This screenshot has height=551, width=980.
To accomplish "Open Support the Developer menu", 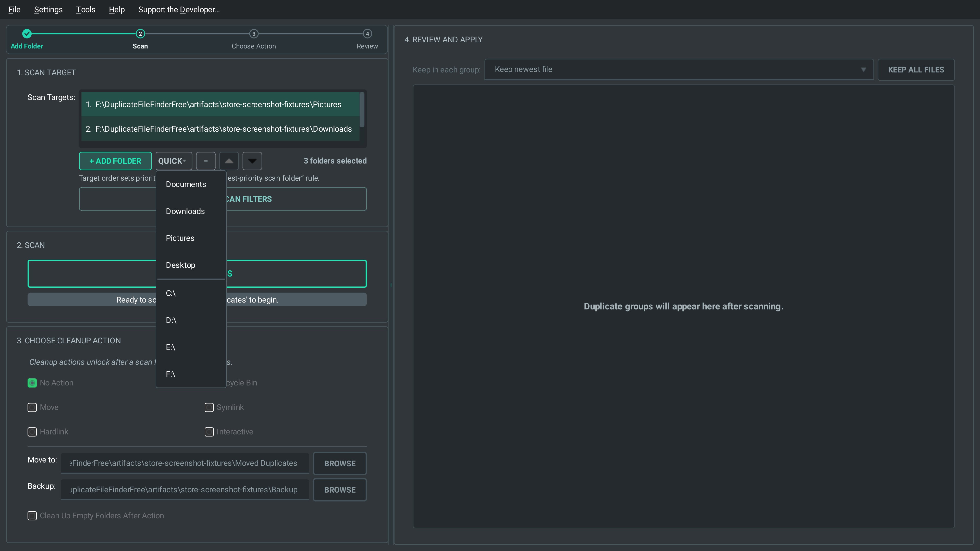I will (x=179, y=9).
